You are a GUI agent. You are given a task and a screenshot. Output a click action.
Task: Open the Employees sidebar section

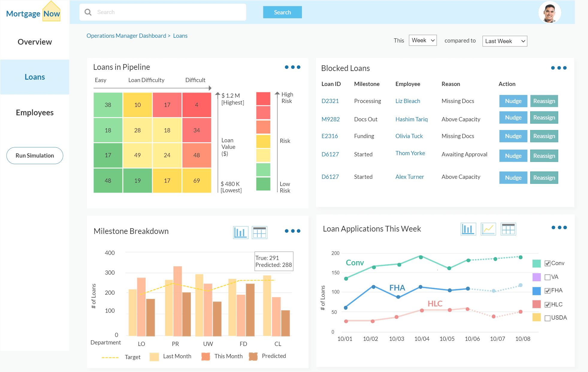tap(35, 113)
